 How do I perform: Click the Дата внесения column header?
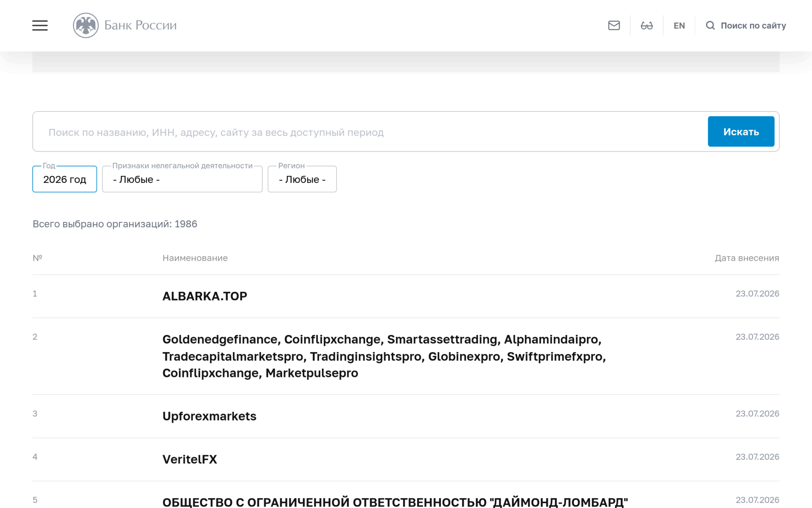747,258
